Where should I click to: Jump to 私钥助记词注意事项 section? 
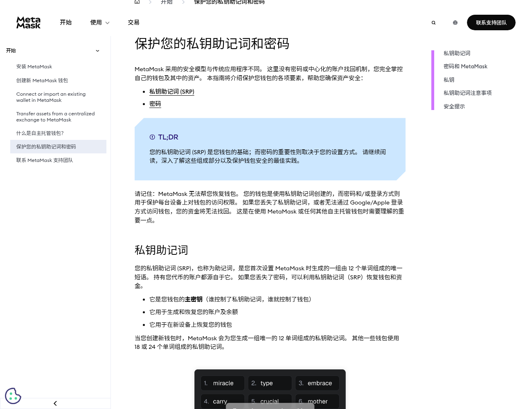467,93
